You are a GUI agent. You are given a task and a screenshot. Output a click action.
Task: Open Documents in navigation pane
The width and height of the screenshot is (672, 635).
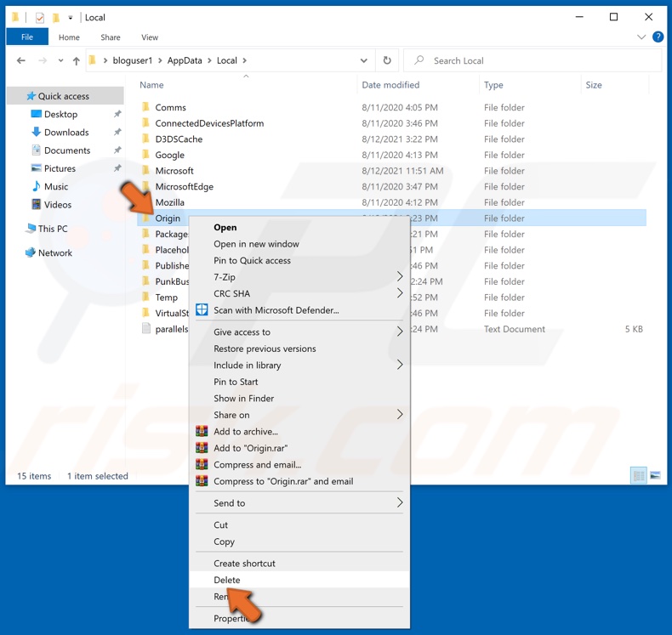[x=67, y=150]
